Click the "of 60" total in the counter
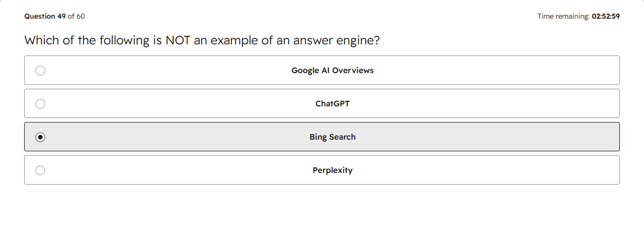Viewport: 644px width, 235px height. pyautogui.click(x=77, y=16)
